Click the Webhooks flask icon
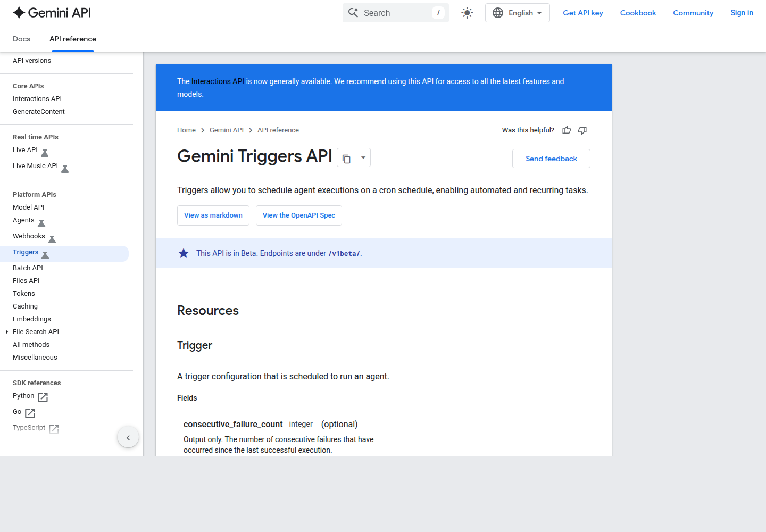Image resolution: width=766 pixels, height=532 pixels. point(52,239)
